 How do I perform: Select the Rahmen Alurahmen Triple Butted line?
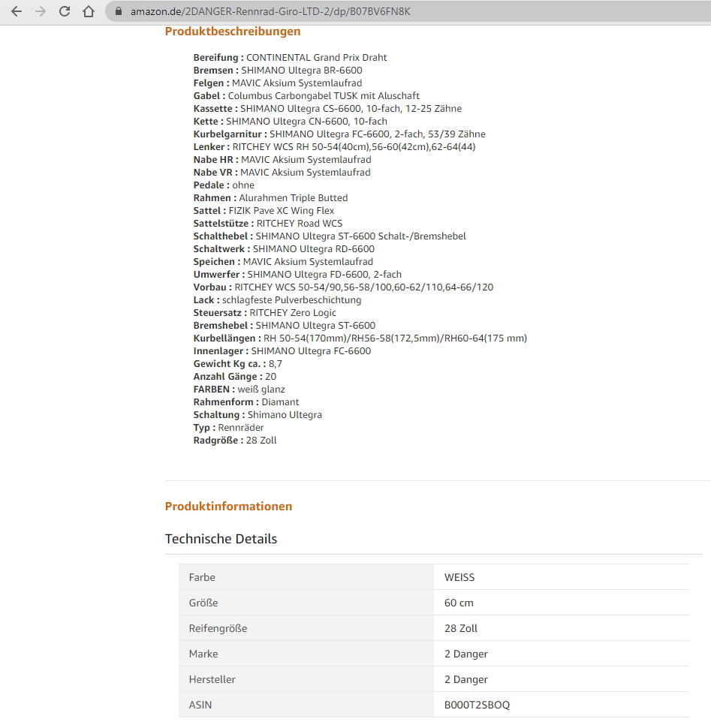(x=270, y=198)
